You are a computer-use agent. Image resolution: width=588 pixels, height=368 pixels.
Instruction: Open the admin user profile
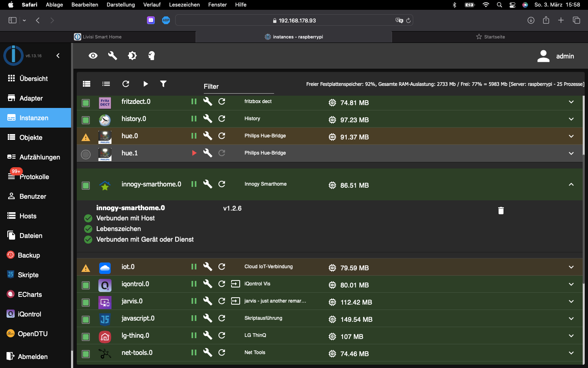556,56
